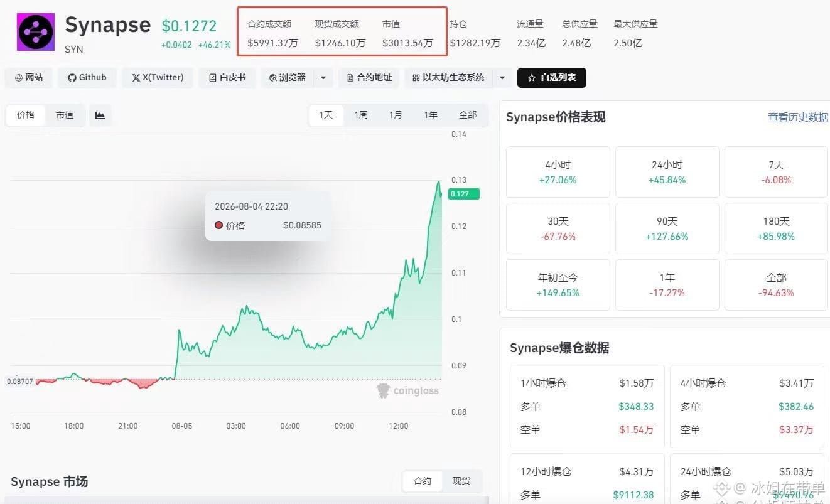The image size is (830, 504).
Task: Select the 1月 chart time range
Action: [396, 115]
